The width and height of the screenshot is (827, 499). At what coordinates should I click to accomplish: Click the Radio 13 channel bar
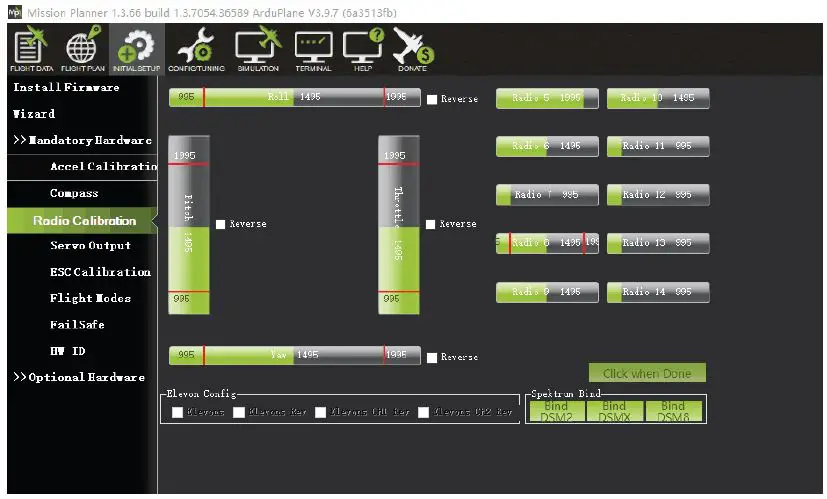coord(658,243)
